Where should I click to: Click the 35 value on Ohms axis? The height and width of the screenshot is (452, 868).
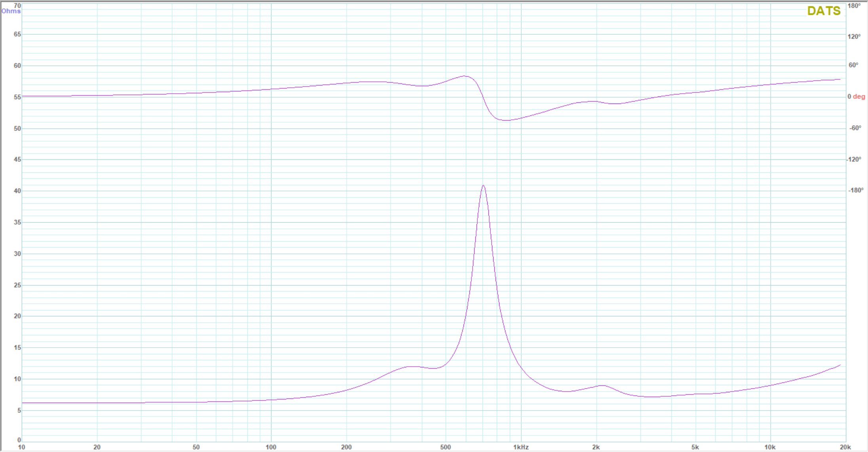pyautogui.click(x=17, y=222)
